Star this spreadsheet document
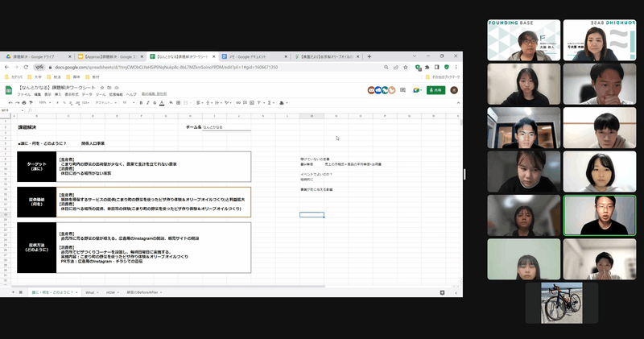The height and width of the screenshot is (339, 644). coord(102,88)
